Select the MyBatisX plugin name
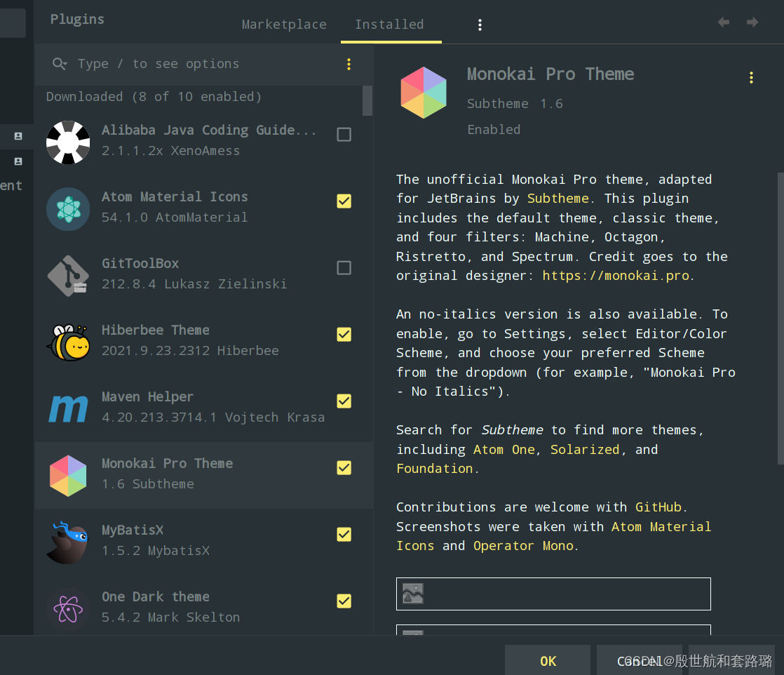Image resolution: width=784 pixels, height=675 pixels. [x=133, y=530]
